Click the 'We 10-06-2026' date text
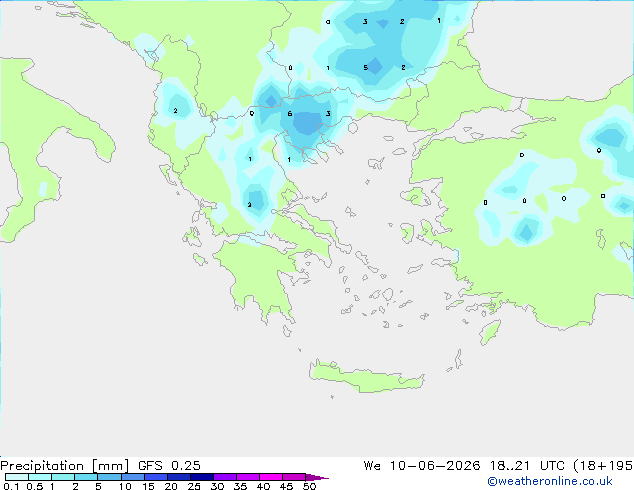634x490 pixels. pos(422,466)
